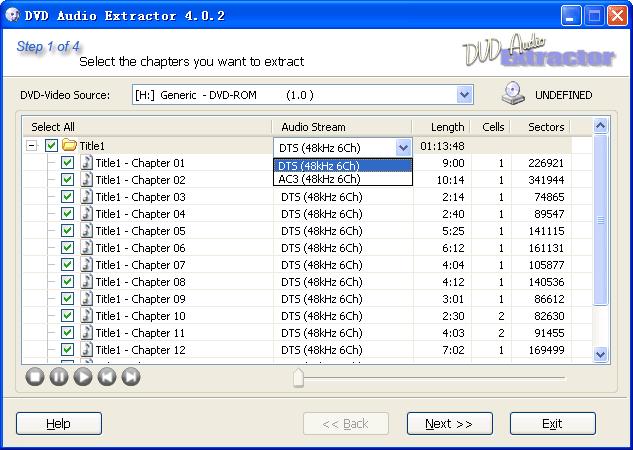633x450 pixels.
Task: Play the selected chapter preview
Action: click(83, 377)
